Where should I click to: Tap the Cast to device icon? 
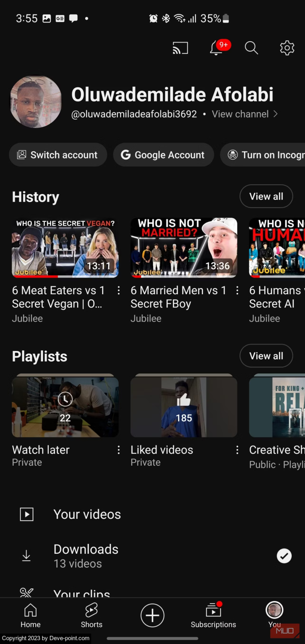tap(180, 48)
